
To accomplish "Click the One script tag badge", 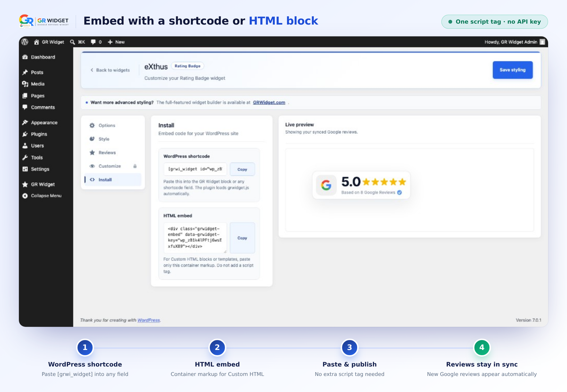I will [x=495, y=22].
